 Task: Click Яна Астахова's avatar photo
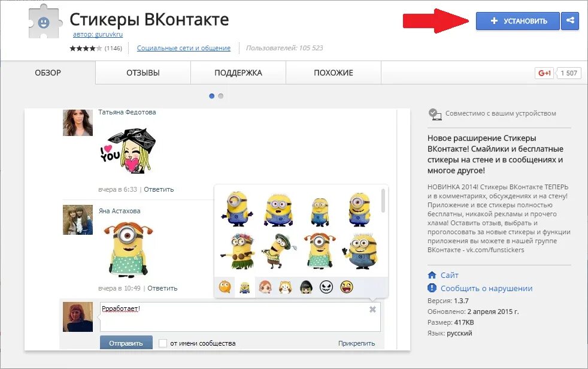[x=78, y=220]
